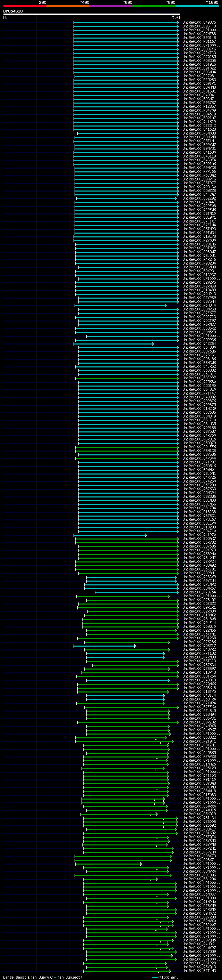Select the UniRef100_P18239 label
The image size is (222, 980).
coord(199,527)
